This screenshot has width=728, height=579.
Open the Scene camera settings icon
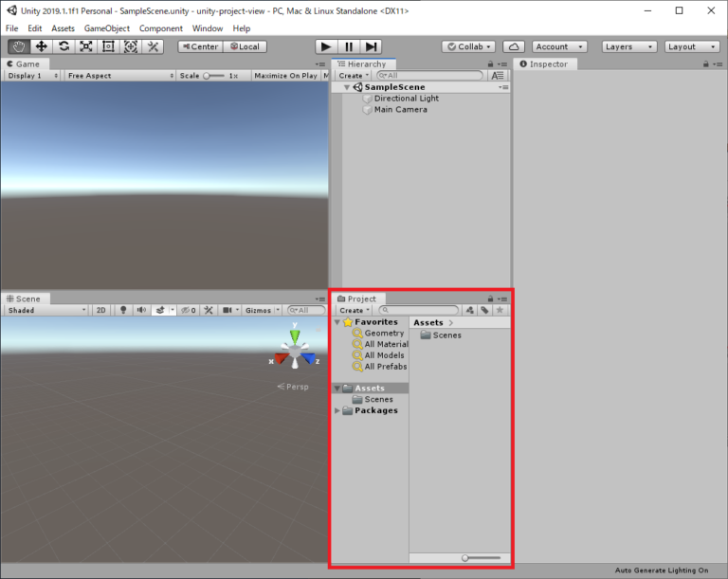click(x=227, y=310)
